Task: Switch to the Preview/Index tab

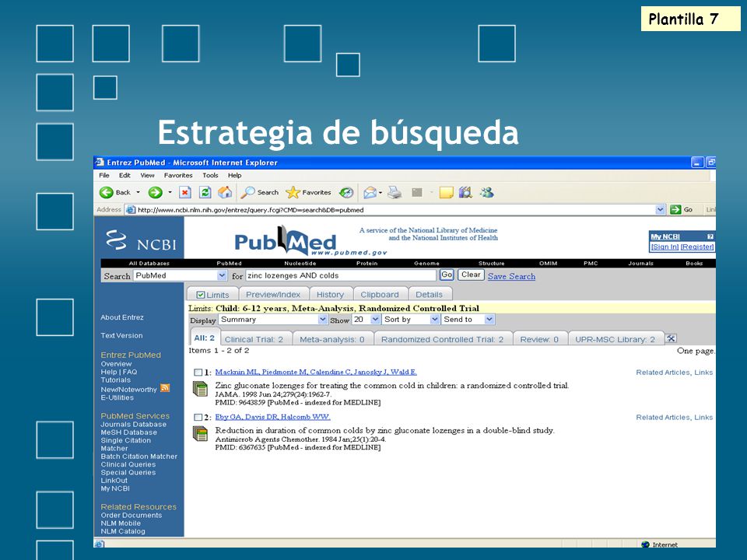Action: click(273, 294)
